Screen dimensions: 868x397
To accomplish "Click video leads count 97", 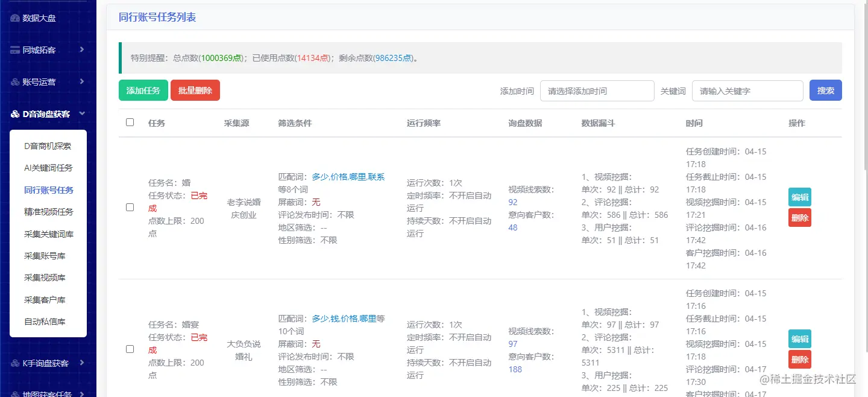I will (513, 345).
